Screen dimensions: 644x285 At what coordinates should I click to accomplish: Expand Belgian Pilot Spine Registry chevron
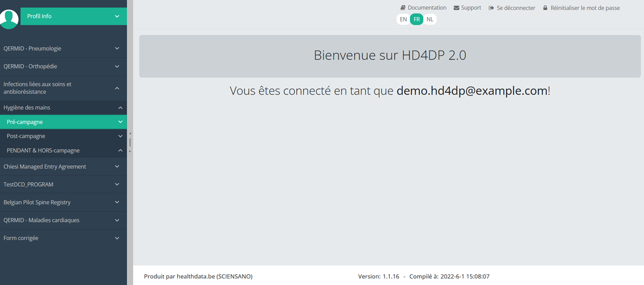click(x=117, y=202)
